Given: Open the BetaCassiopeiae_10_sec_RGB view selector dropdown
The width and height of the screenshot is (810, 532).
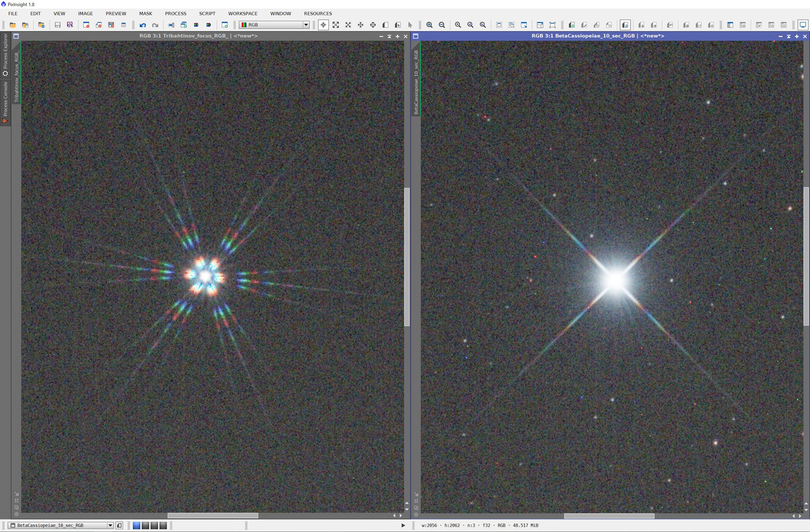Looking at the screenshot, I should [61, 525].
